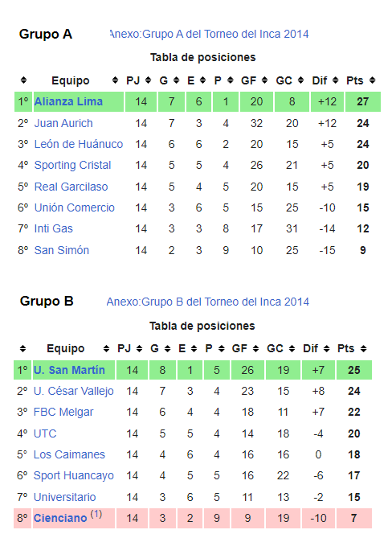
Task: Select the Universitario link
Action: coord(64,497)
